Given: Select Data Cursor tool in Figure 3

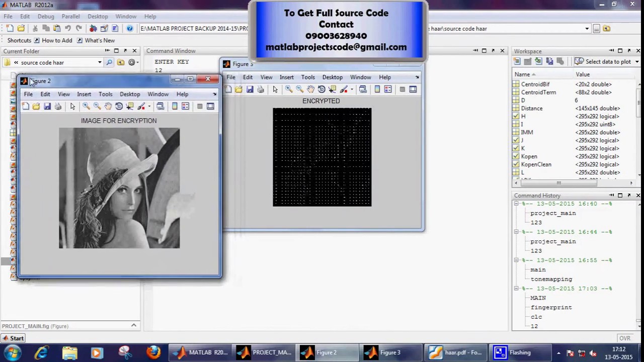Looking at the screenshot, I should point(333,89).
